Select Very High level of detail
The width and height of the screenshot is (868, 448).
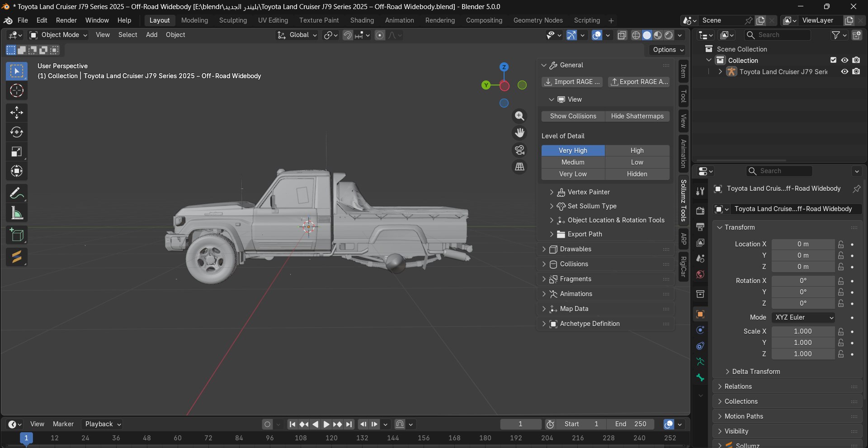[573, 151]
